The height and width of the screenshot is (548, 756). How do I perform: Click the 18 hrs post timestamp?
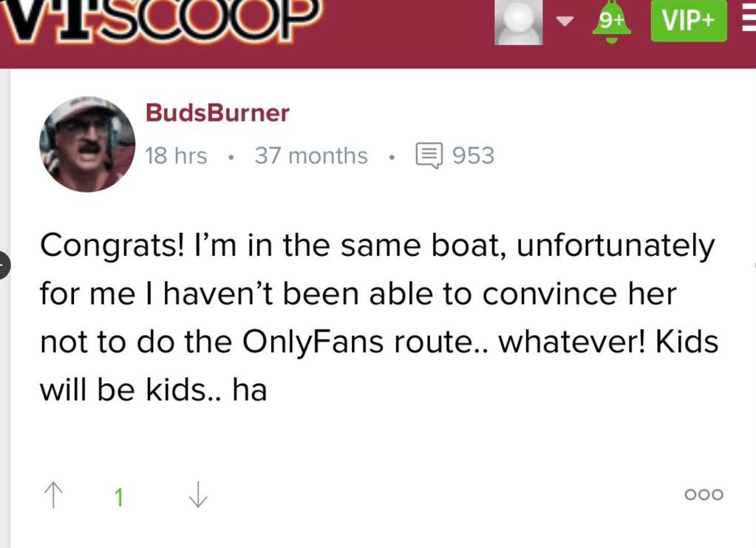click(x=176, y=156)
